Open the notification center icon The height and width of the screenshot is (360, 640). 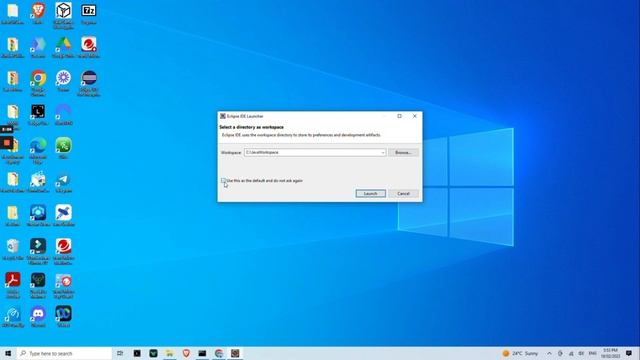click(x=629, y=353)
